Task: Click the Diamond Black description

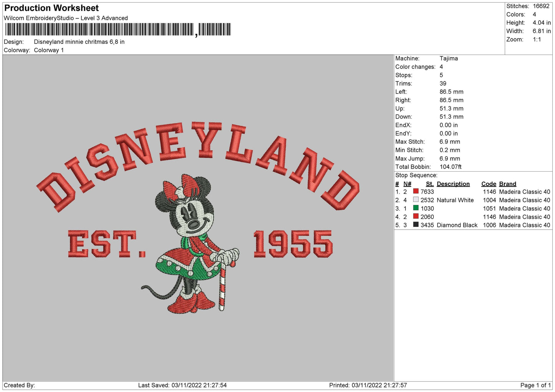Action: [457, 225]
